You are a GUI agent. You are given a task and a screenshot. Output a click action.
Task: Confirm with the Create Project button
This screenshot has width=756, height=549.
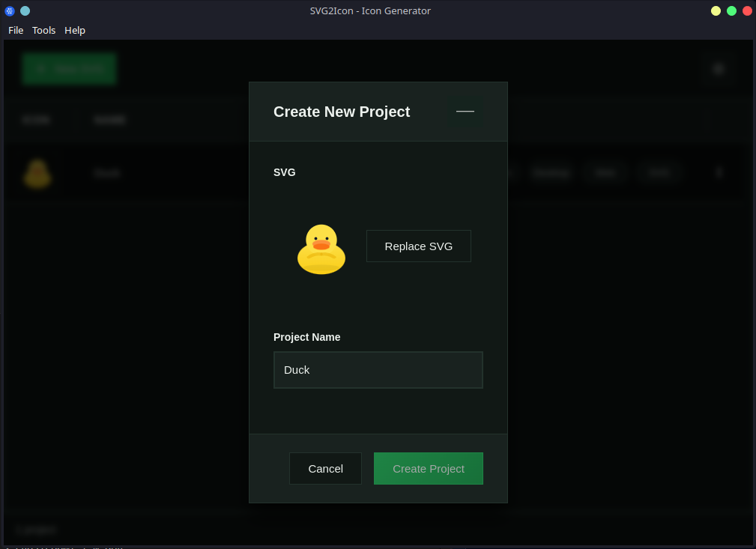tap(429, 468)
